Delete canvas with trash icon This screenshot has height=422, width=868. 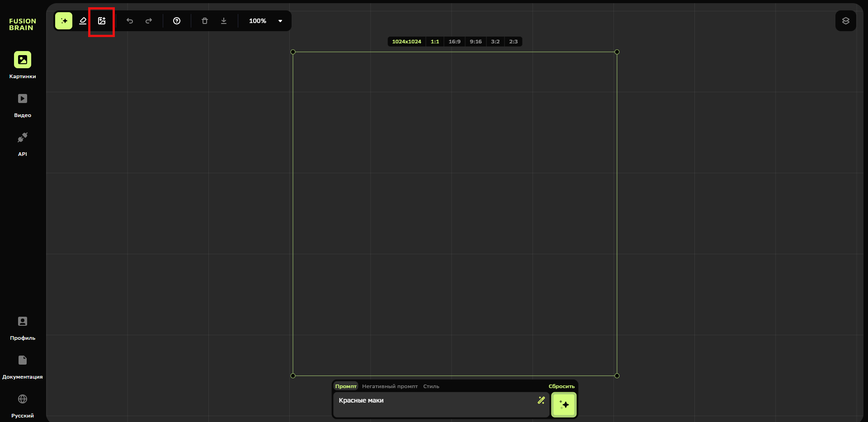click(x=205, y=21)
